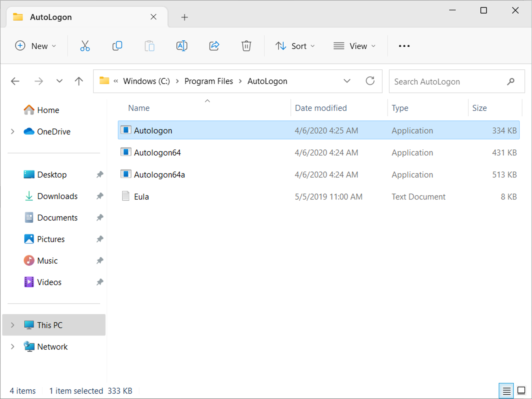Open Desktop in navigation pane
The image size is (532, 399).
tap(45, 175)
